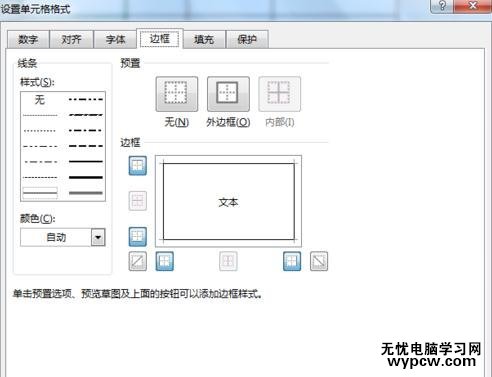Toggle the inside horizontal border button

click(x=137, y=201)
